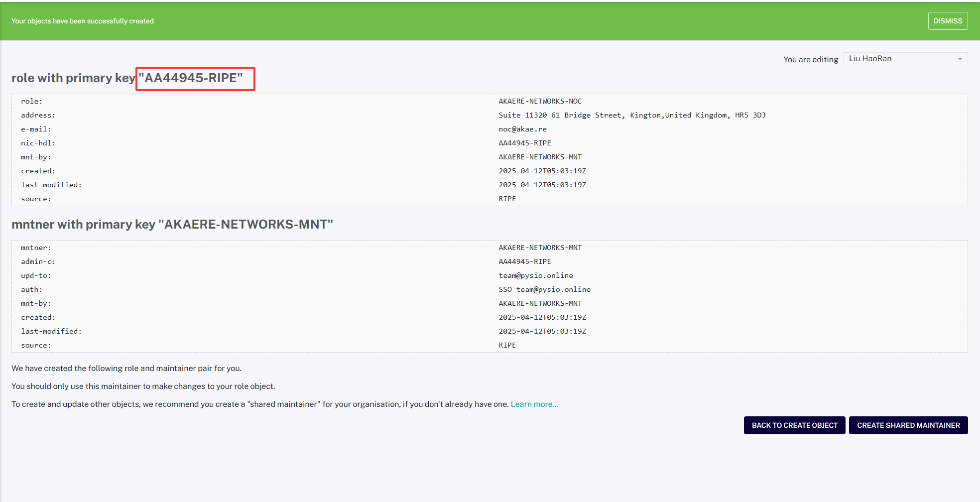The width and height of the screenshot is (980, 502).
Task: Click the admin-c value AA44945-RIPE
Action: pos(524,261)
